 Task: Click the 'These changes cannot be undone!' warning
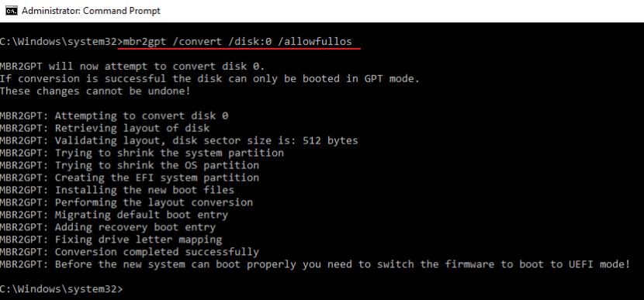95,91
